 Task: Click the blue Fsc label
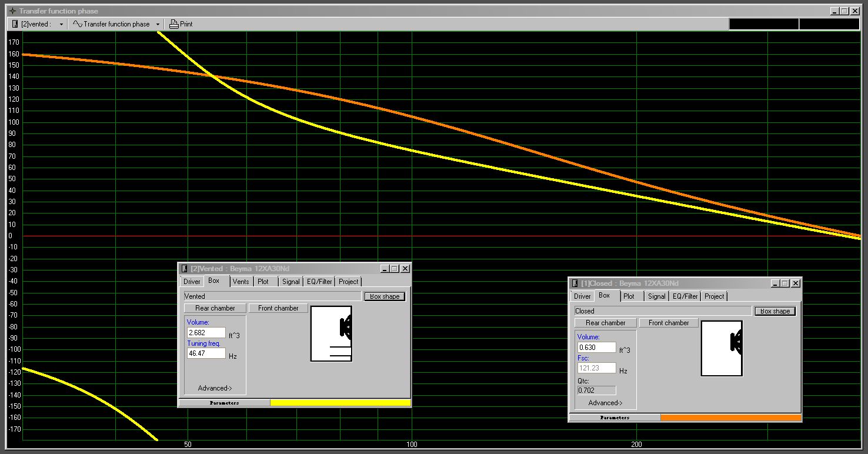point(583,358)
